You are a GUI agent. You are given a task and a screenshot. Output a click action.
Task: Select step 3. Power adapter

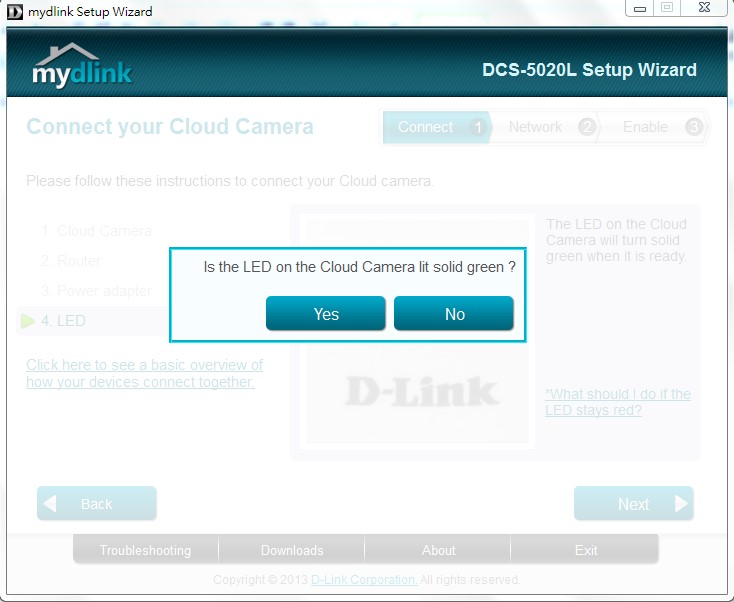click(x=96, y=291)
